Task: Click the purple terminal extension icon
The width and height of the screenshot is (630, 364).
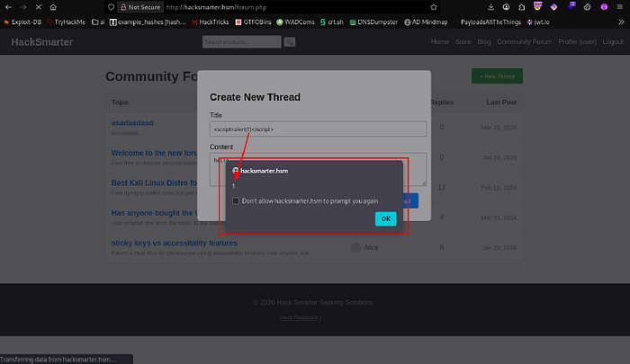Action: pos(571,6)
